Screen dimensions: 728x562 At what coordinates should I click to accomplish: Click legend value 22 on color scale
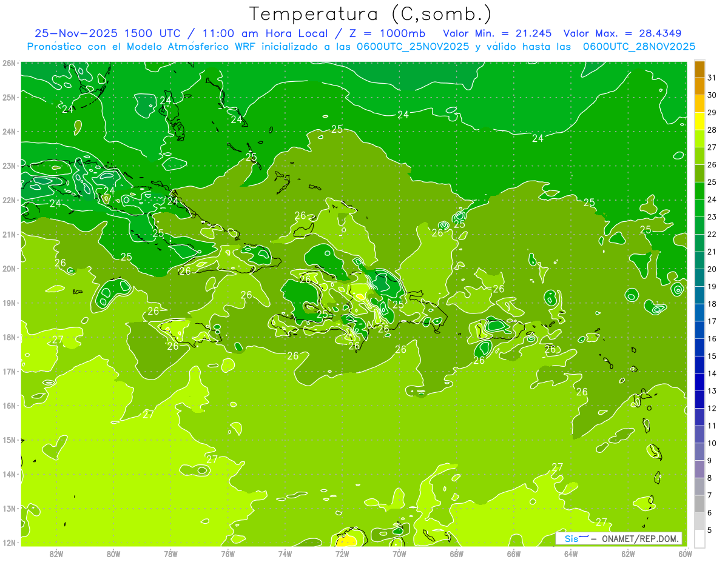[x=712, y=234]
